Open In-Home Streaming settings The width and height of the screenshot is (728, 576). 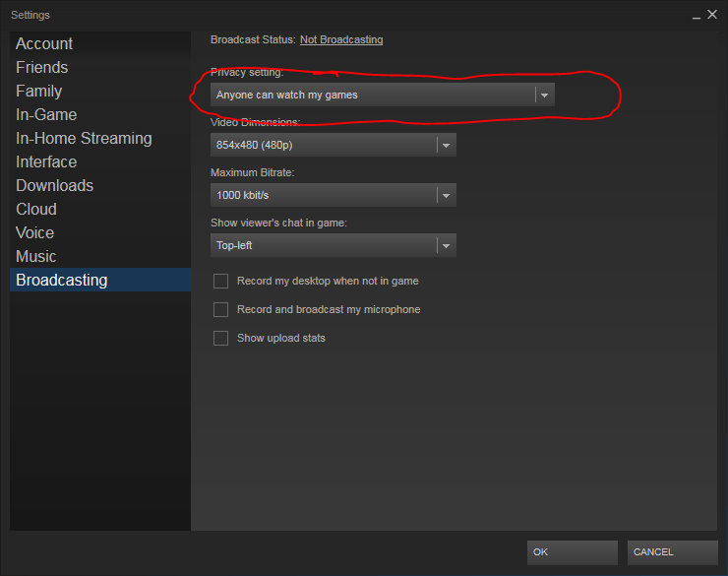(99, 139)
